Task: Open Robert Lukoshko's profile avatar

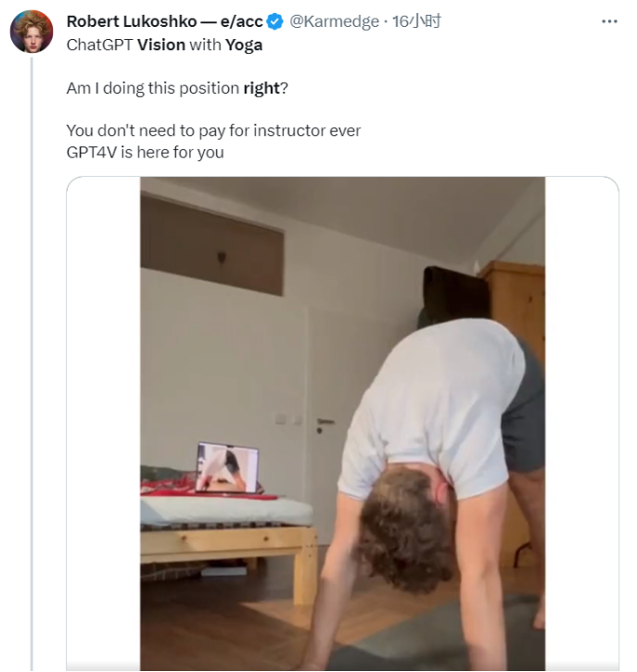Action: pos(32,32)
